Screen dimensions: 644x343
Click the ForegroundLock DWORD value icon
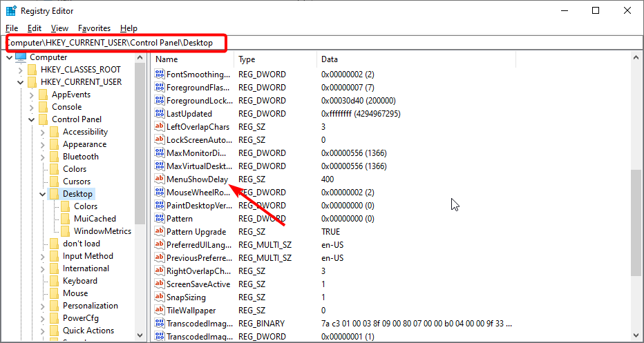tap(160, 101)
